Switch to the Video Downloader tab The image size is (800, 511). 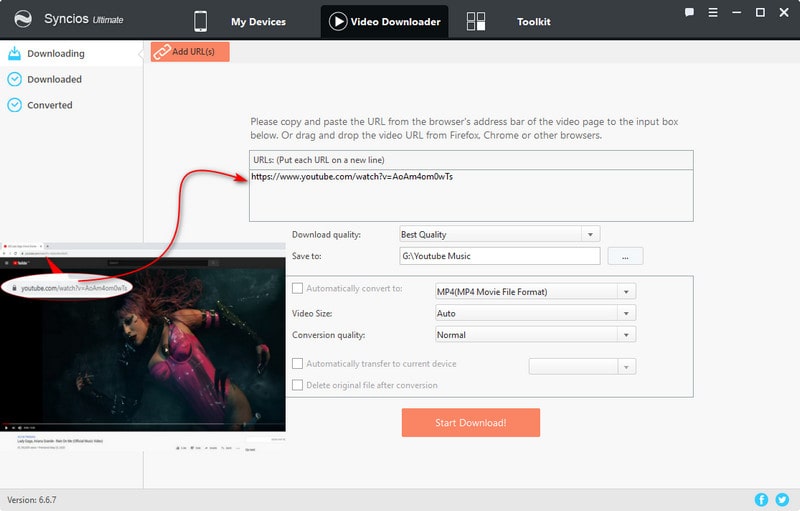[x=385, y=21]
